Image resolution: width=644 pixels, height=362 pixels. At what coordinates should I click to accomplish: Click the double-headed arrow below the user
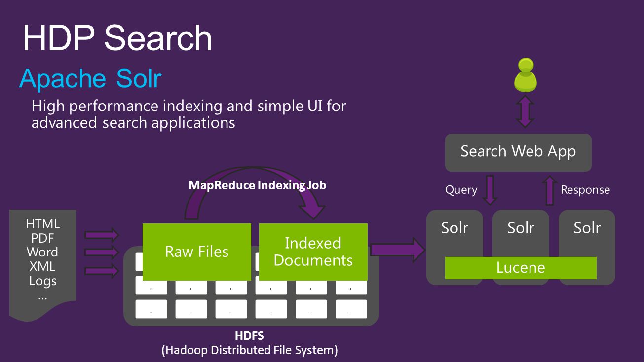click(x=525, y=111)
